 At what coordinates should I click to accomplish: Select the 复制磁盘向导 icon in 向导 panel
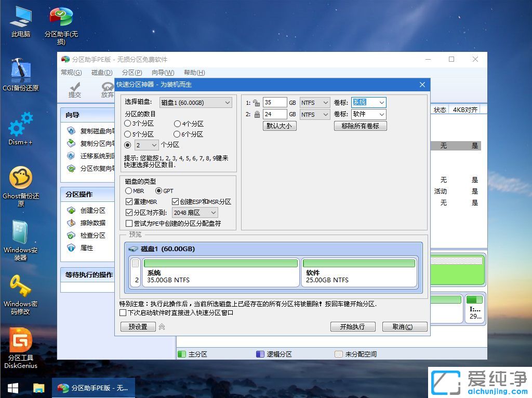click(x=88, y=130)
